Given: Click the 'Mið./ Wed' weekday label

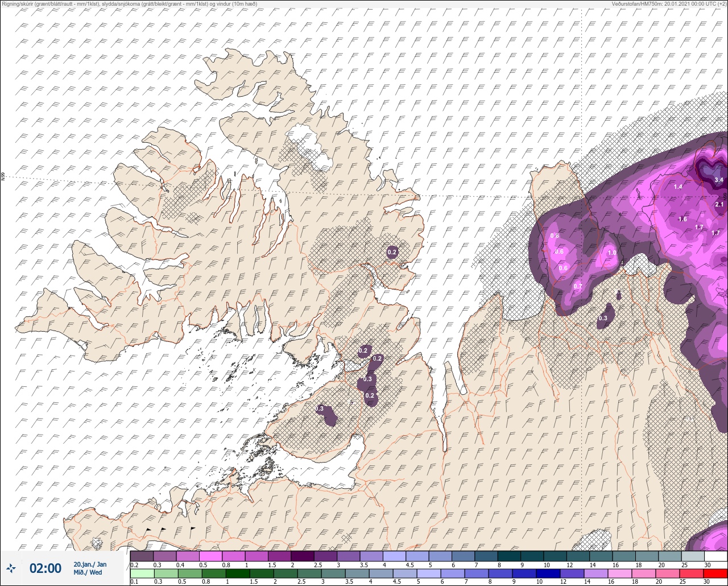Looking at the screenshot, I should pyautogui.click(x=88, y=572).
